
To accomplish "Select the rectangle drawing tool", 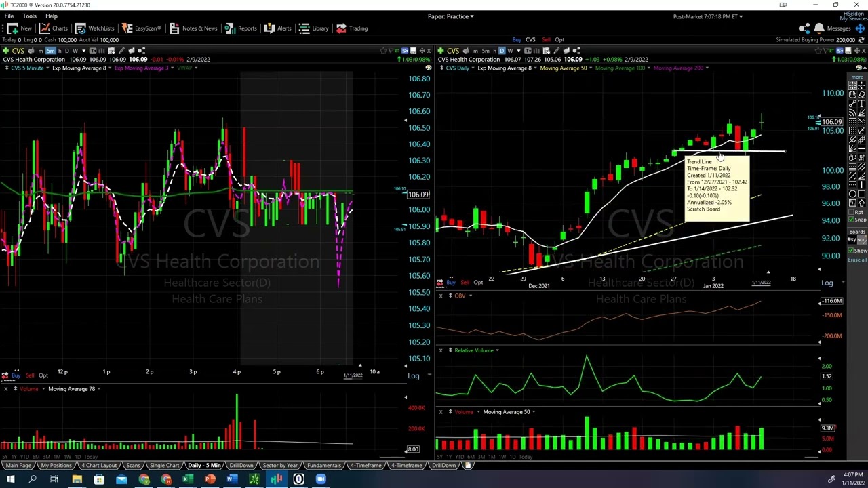I will [x=862, y=194].
